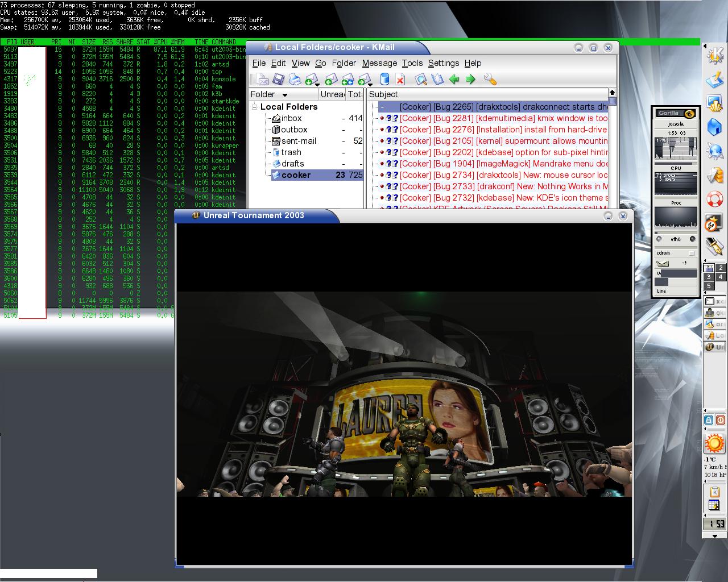Click the Find Messages magnifier icon

[x=421, y=79]
